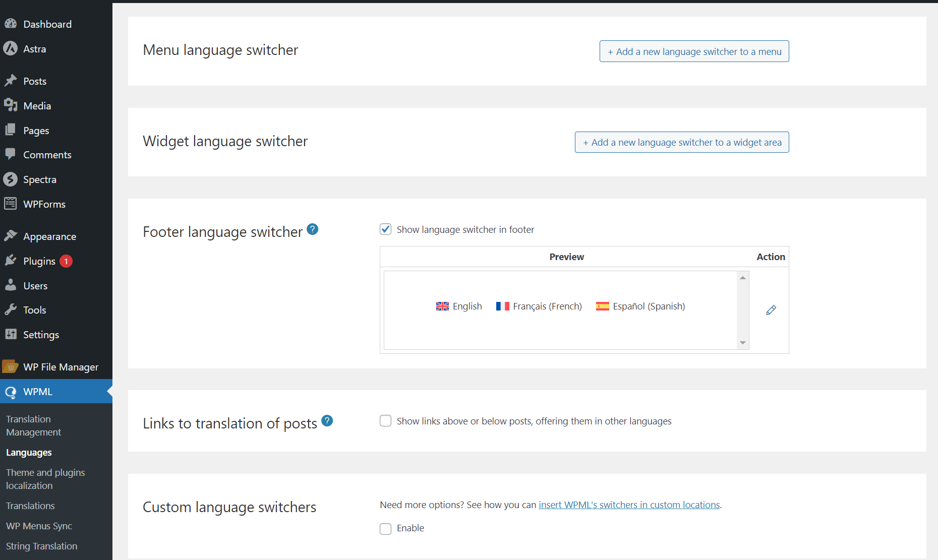This screenshot has width=938, height=560.
Task: Click the preview scrollbar up arrow
Action: click(x=742, y=278)
